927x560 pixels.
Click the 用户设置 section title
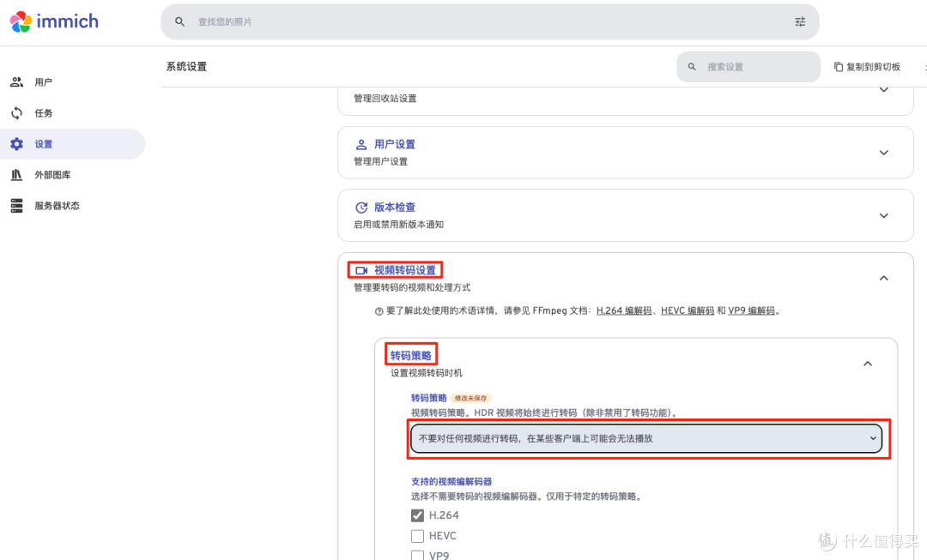point(394,144)
